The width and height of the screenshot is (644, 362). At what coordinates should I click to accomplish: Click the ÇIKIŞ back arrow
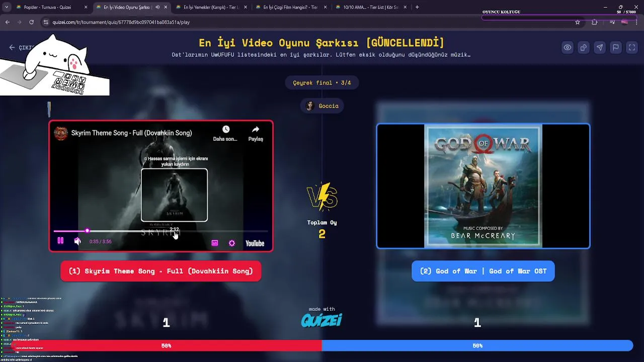tap(12, 48)
